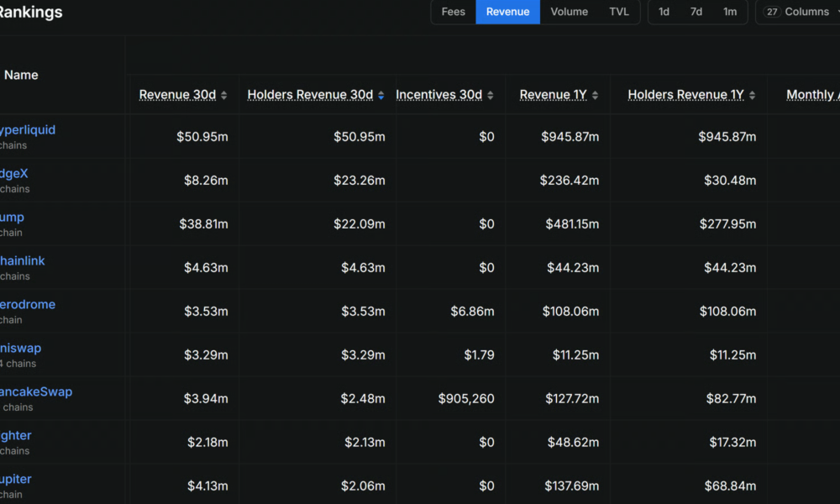Select PancakeSwap Revenue 30d $3.94m cell
Viewport: 840px width, 504px height.
tap(206, 398)
